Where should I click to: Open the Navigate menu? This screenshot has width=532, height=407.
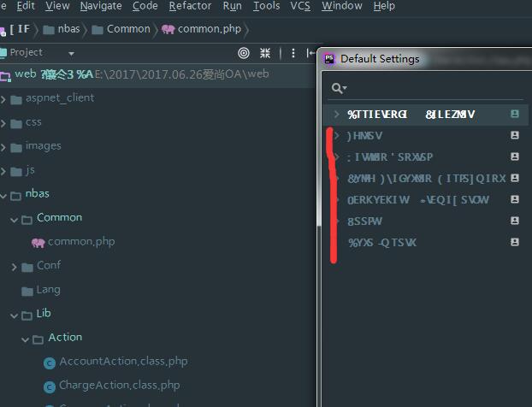(101, 6)
